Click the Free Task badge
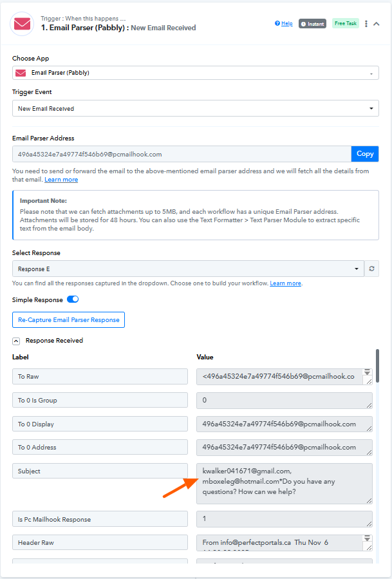Screen dimensions: 392x579 (x=346, y=24)
